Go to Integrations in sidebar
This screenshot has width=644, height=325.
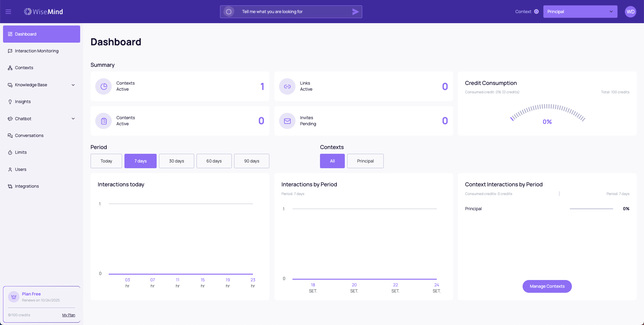pos(27,186)
